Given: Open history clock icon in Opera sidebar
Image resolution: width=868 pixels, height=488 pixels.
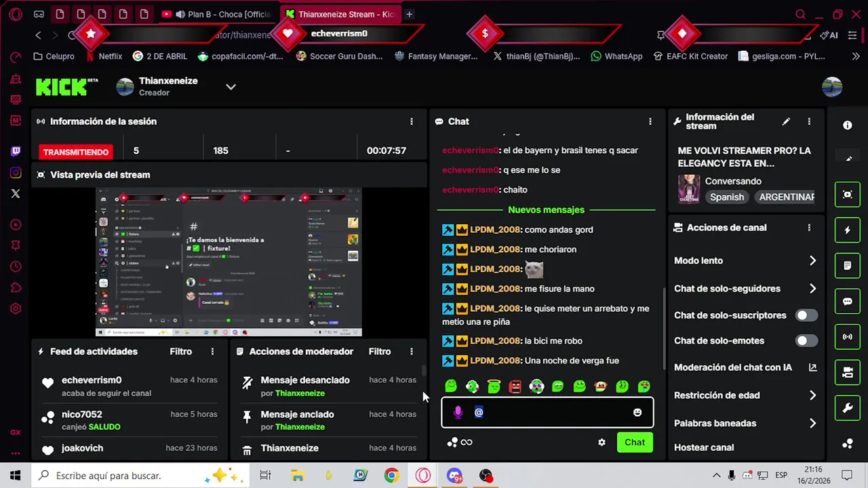Looking at the screenshot, I should point(16,266).
